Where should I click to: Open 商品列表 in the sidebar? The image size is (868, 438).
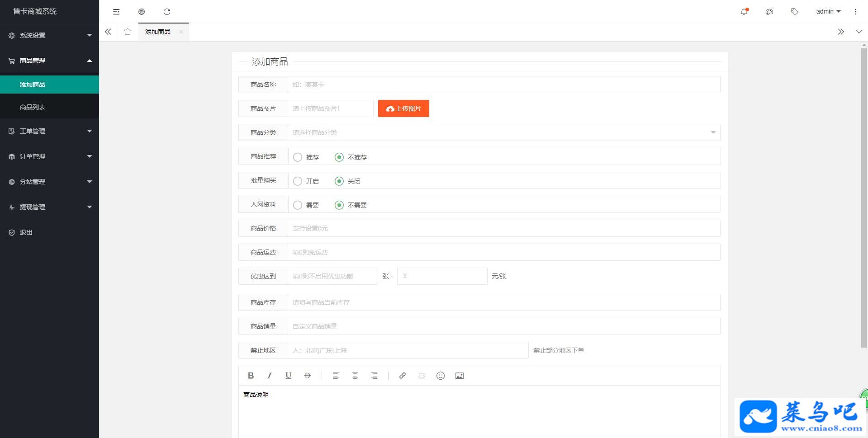click(49, 107)
